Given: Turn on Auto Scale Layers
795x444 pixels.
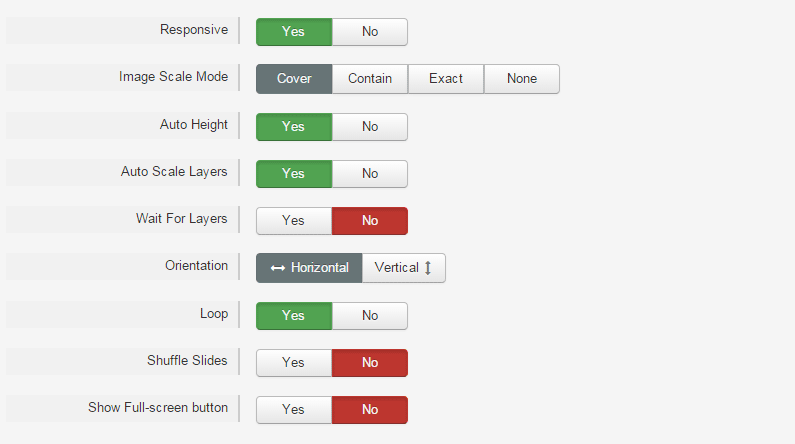Looking at the screenshot, I should (294, 174).
